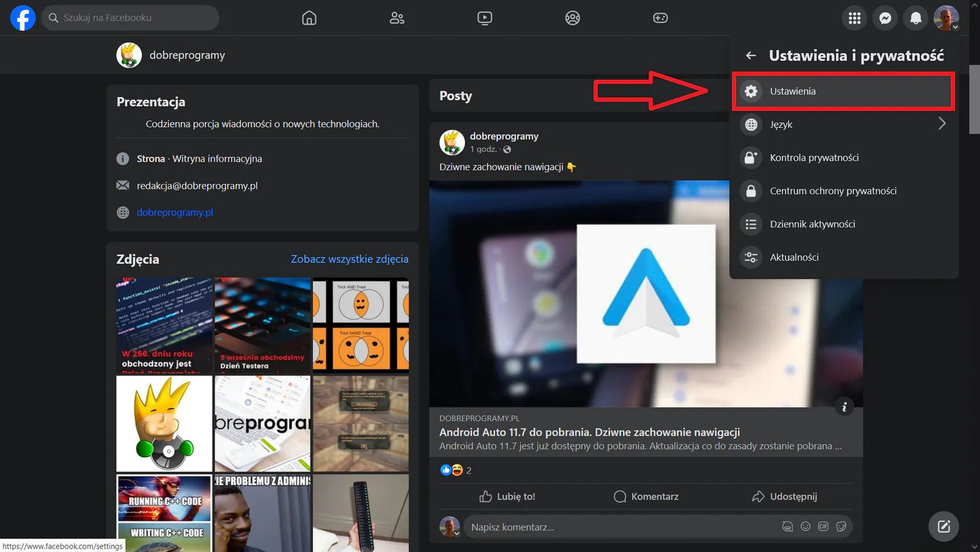
Task: Open the Running C++ Code meme photo
Action: click(x=164, y=513)
